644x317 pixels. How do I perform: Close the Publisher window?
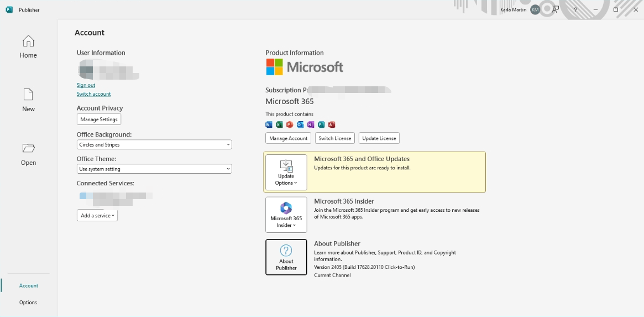click(635, 10)
